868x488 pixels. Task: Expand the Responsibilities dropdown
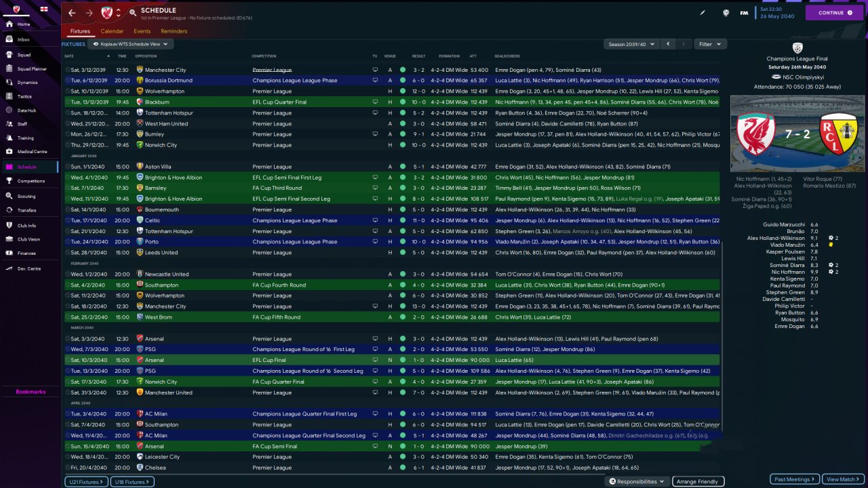pyautogui.click(x=637, y=481)
